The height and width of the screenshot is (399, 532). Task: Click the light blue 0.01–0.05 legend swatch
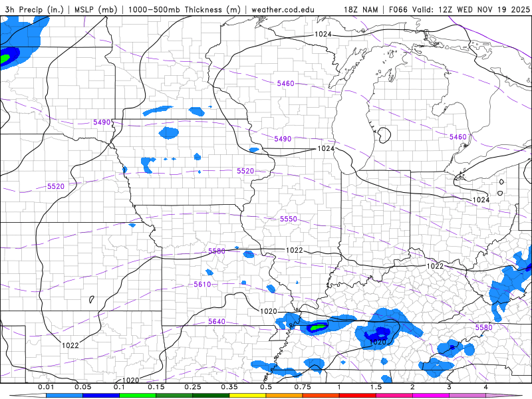tap(64, 396)
